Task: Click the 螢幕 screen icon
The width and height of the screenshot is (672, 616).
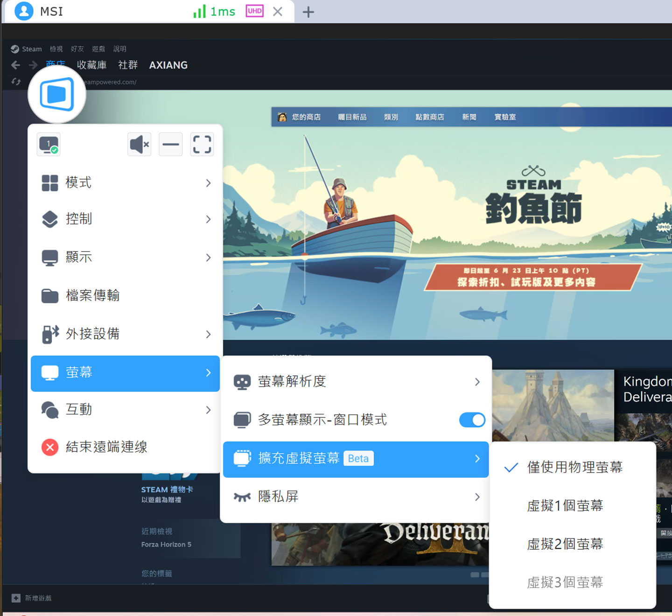Action: point(50,373)
